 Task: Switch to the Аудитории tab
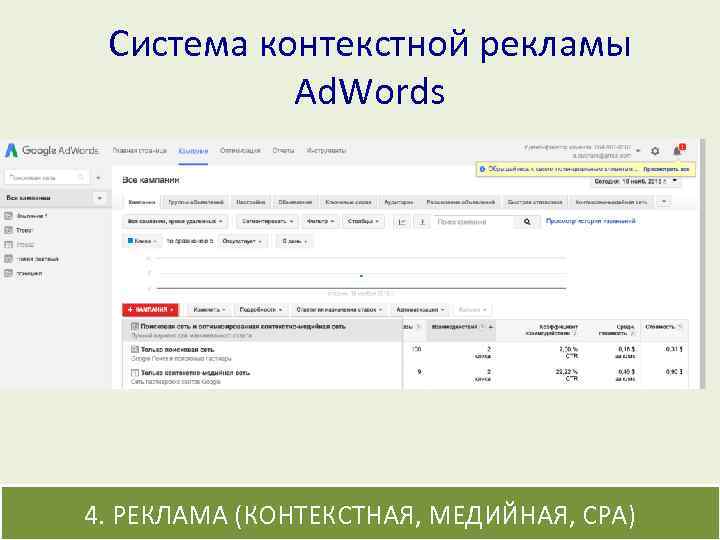399,202
